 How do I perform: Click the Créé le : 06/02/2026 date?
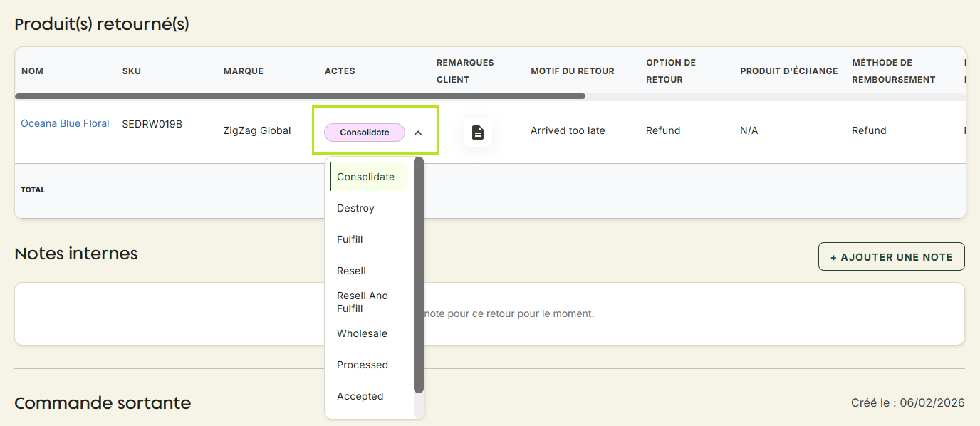pyautogui.click(x=908, y=403)
